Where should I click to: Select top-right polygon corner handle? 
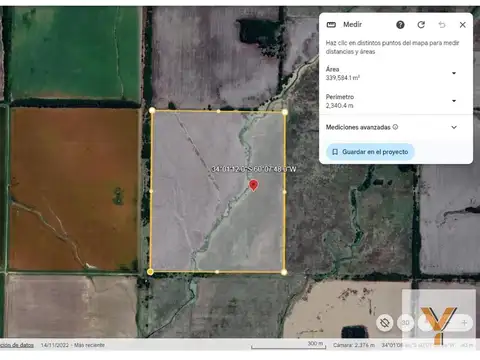pos(285,112)
